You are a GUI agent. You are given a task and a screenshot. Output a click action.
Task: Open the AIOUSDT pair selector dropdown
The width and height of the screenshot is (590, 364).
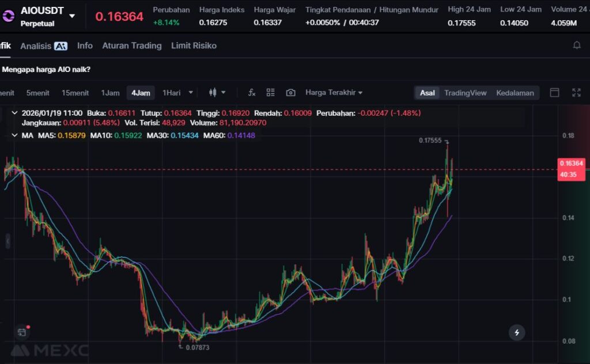pyautogui.click(x=71, y=16)
